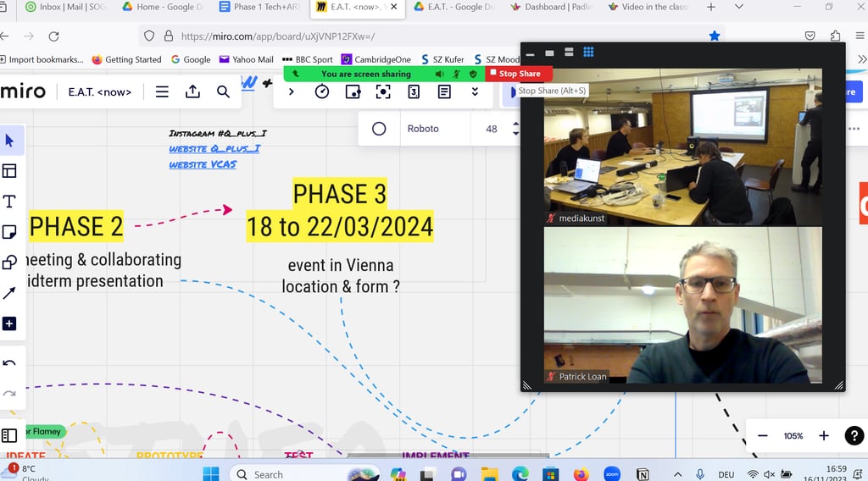Switch to the Video in the class tab
868x481 pixels.
coord(648,7)
